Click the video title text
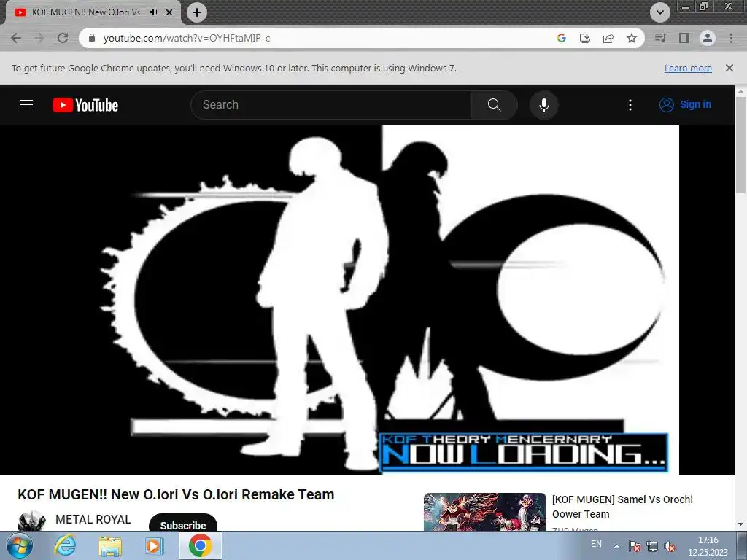The image size is (747, 560). [176, 494]
